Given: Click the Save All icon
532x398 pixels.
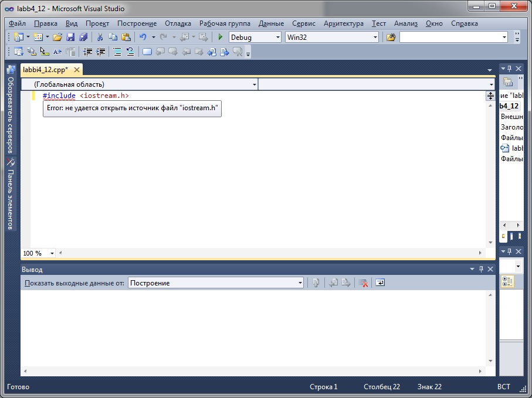Looking at the screenshot, I should pos(83,37).
